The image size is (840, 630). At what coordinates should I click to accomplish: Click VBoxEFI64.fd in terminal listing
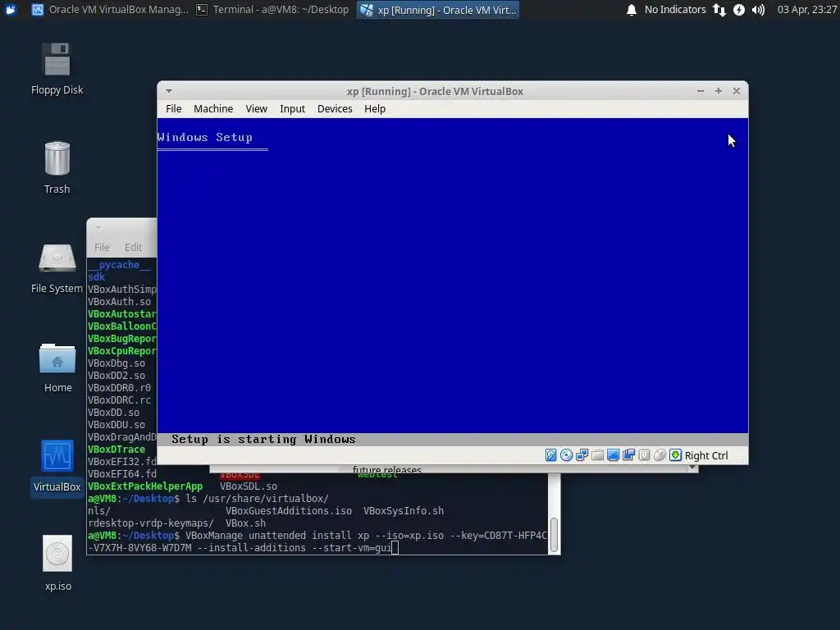tap(122, 474)
